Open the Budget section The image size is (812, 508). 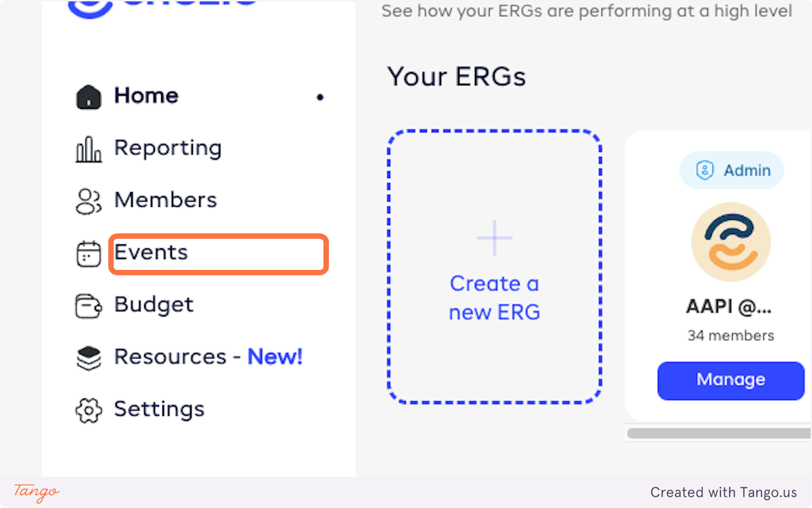154,305
